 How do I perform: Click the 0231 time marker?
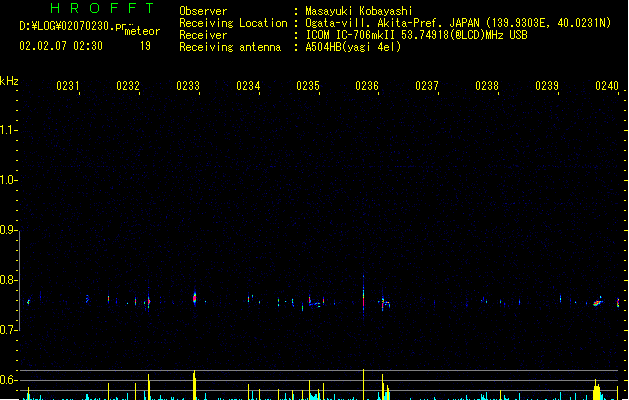click(68, 86)
